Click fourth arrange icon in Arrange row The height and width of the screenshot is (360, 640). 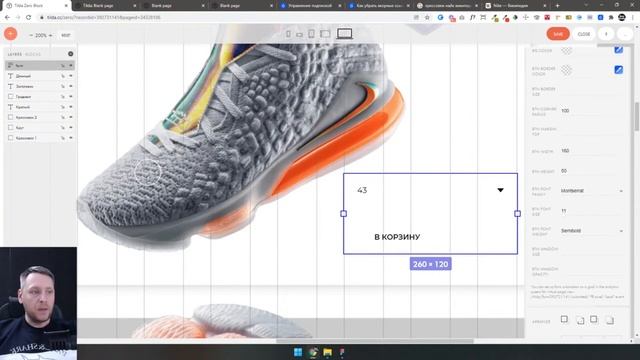pyautogui.click(x=609, y=320)
